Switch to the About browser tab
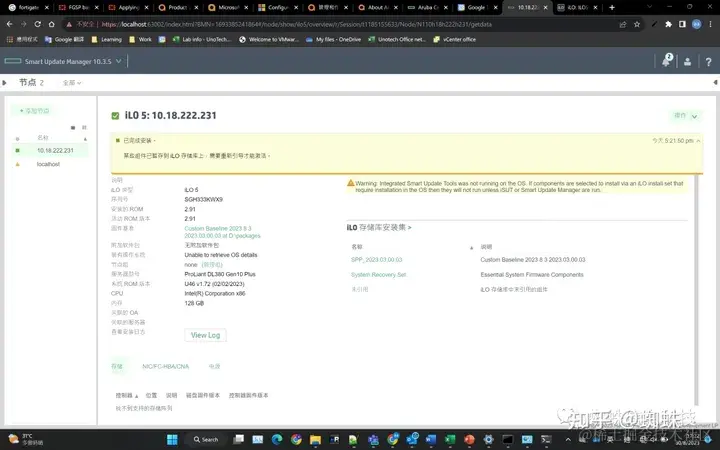720x450 pixels. 378,7
